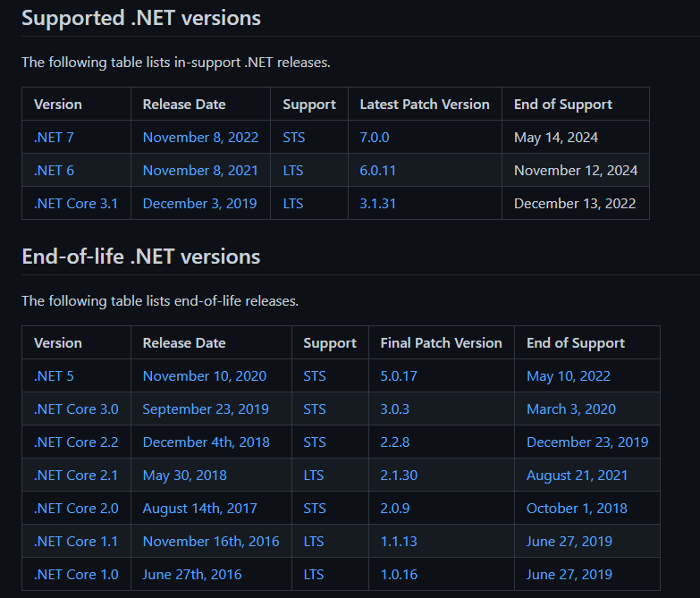Viewport: 700px width, 598px height.
Task: Click the December 3, 2019 release date
Action: (x=199, y=204)
